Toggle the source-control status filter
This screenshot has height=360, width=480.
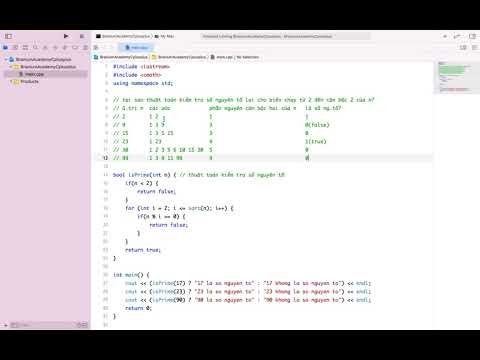coord(85,325)
